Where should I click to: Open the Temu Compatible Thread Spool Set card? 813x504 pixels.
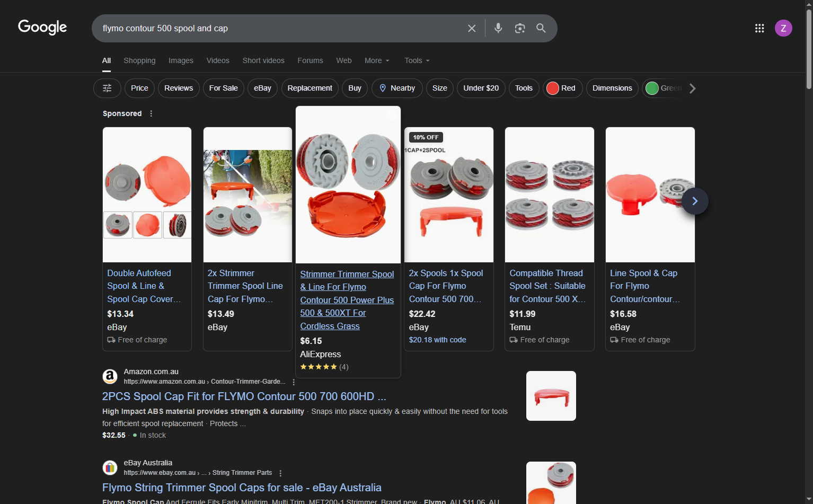click(550, 239)
